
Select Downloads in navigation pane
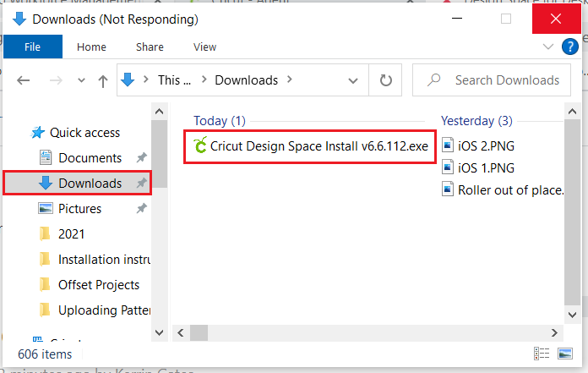click(x=77, y=184)
